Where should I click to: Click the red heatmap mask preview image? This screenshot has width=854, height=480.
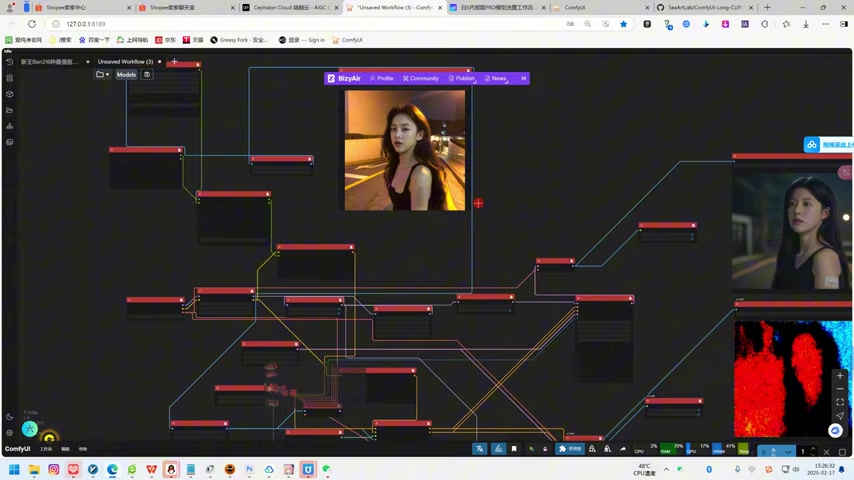click(793, 379)
